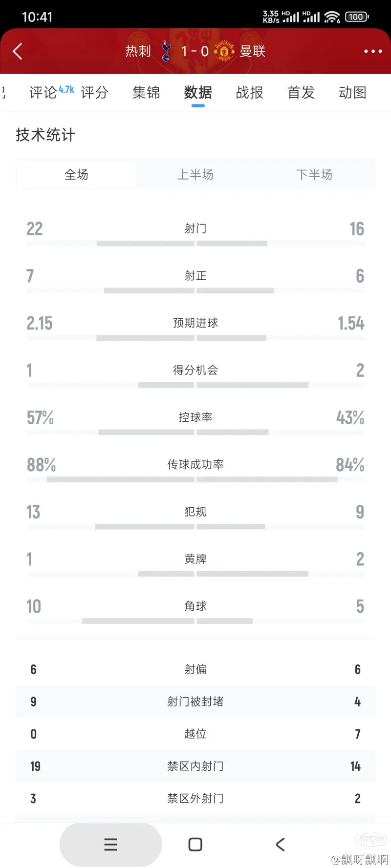Select the 上半场 first half segment
Image resolution: width=391 pixels, height=868 pixels.
(195, 175)
